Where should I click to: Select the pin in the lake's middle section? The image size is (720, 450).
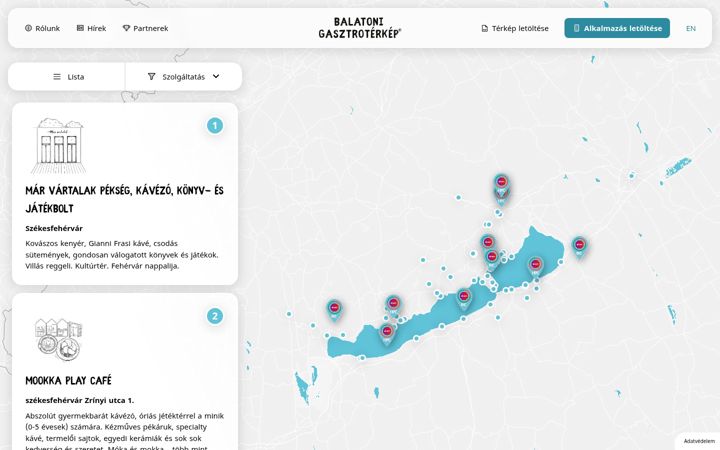pyautogui.click(x=464, y=298)
